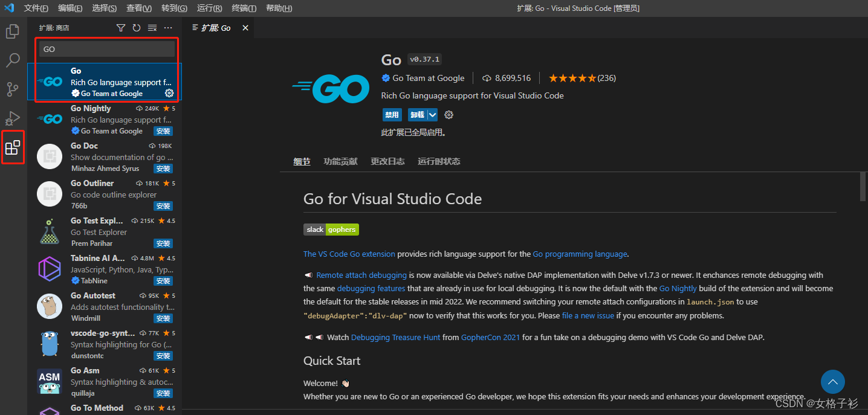Open the Source Control view icon

pyautogui.click(x=12, y=89)
